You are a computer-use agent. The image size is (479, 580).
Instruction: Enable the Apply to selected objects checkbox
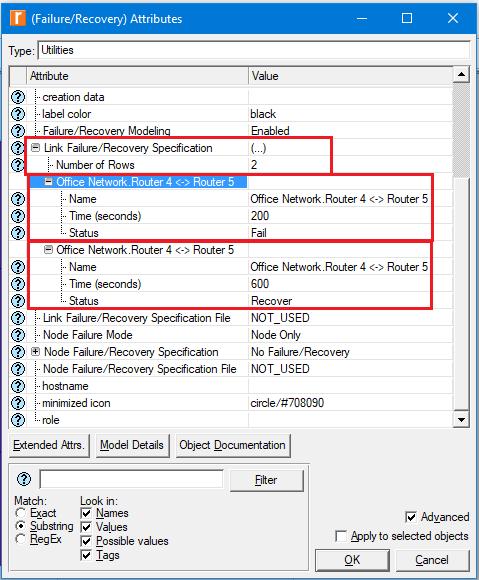click(341, 536)
